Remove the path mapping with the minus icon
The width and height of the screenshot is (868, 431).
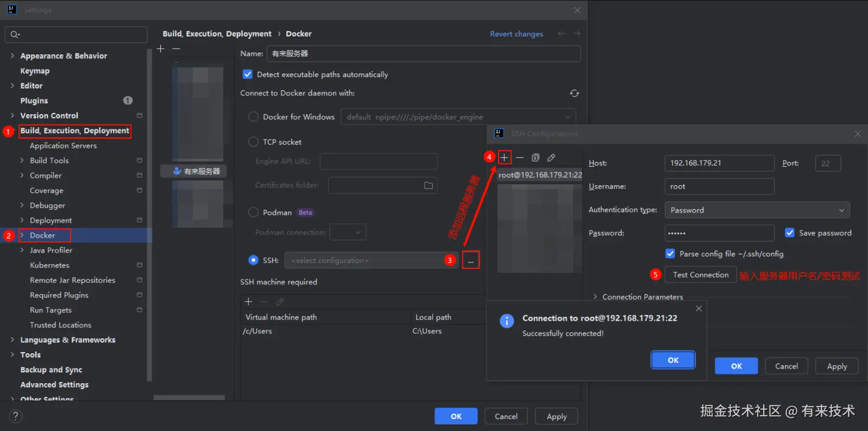tap(264, 302)
